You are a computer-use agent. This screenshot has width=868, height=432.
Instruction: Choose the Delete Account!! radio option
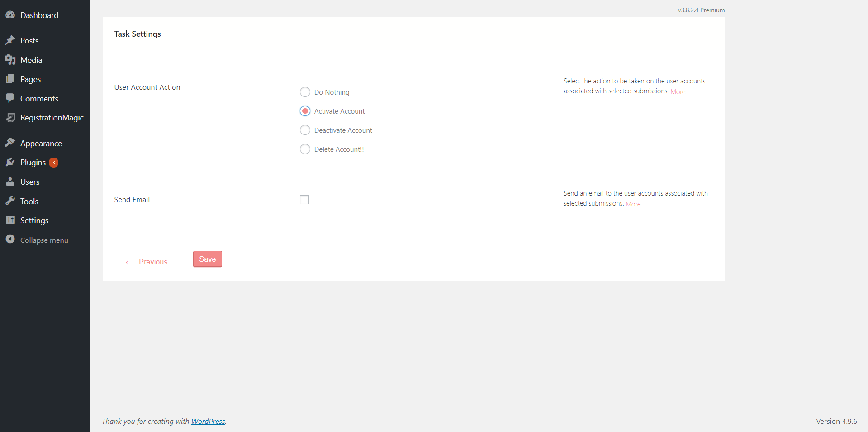click(305, 149)
